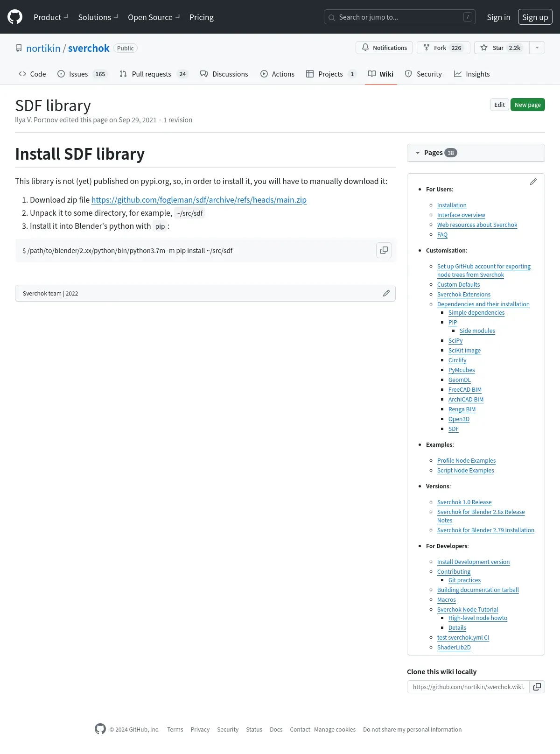This screenshot has height=754, width=560.
Task: Open the Sverchok 1.0 Release page
Action: 464,502
